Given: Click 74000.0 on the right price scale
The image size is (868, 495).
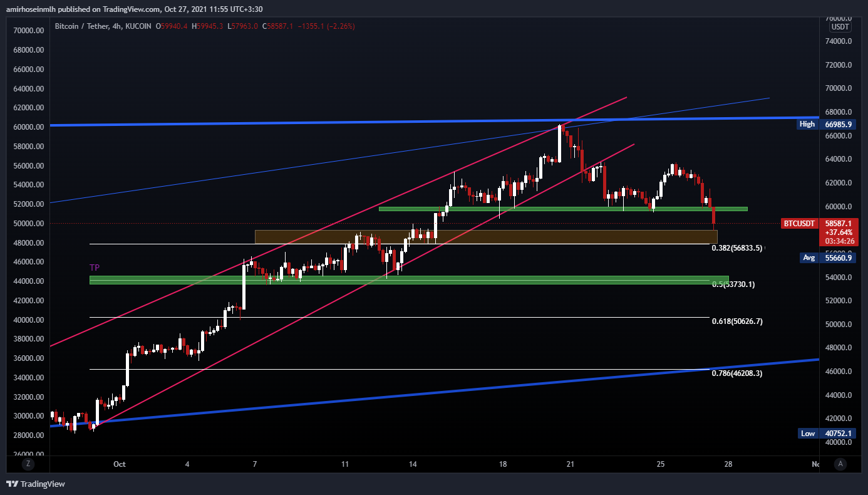Looking at the screenshot, I should (838, 41).
